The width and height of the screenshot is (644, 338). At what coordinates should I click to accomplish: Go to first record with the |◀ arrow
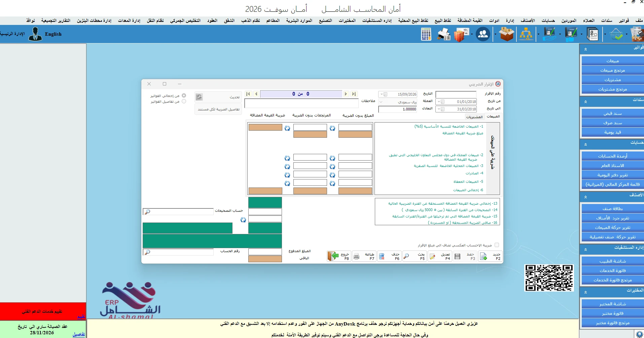[x=248, y=94]
